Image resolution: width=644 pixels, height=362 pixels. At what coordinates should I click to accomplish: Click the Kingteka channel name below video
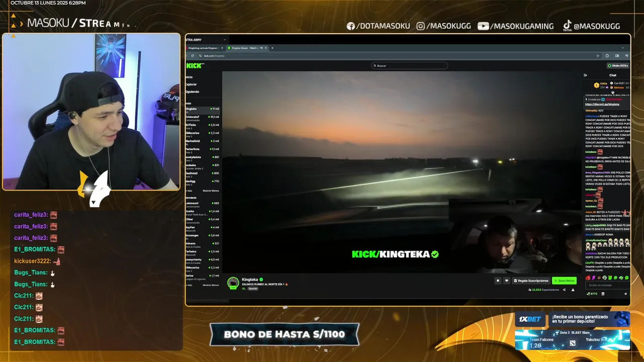click(x=250, y=280)
